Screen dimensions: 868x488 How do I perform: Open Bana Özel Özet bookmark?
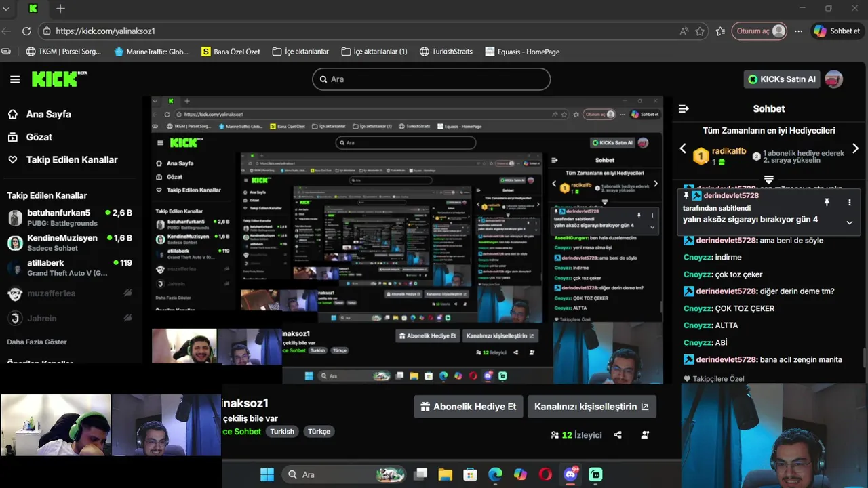point(231,52)
